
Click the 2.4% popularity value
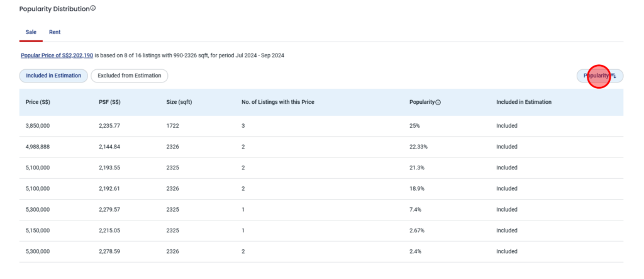tap(415, 251)
